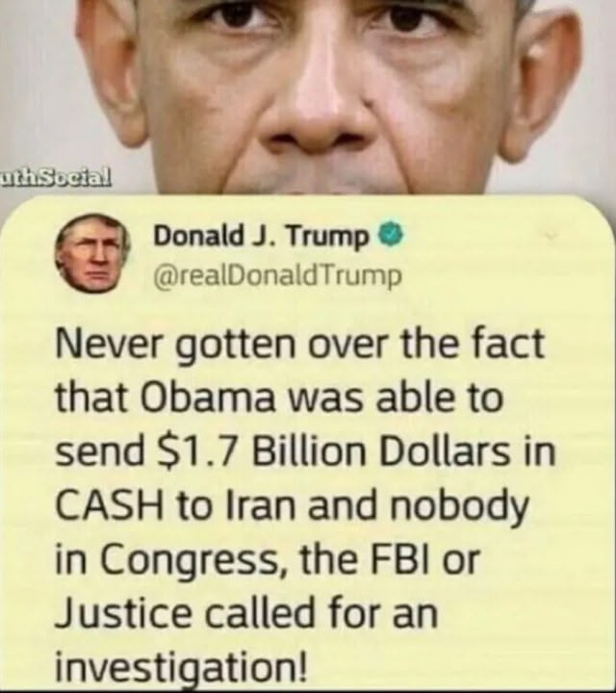Follow the @realDonaldTrump handle link

[x=277, y=276]
